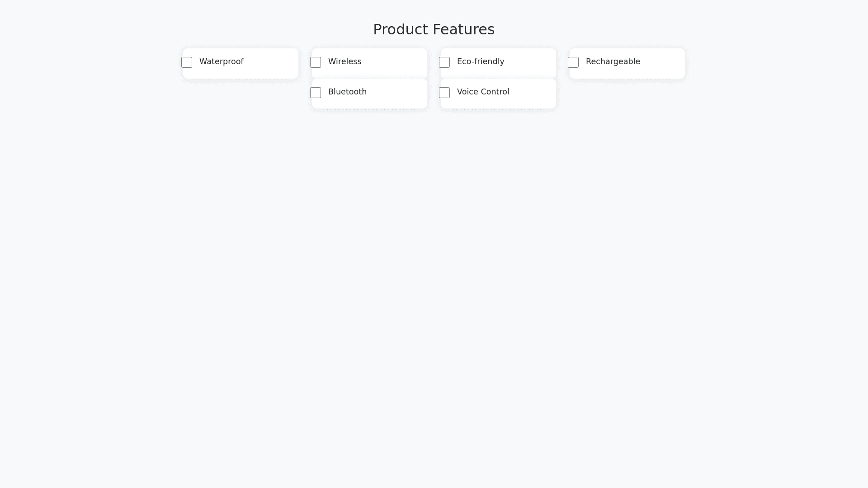Check the Waterproof checkbox
The width and height of the screenshot is (868, 488).
click(187, 62)
